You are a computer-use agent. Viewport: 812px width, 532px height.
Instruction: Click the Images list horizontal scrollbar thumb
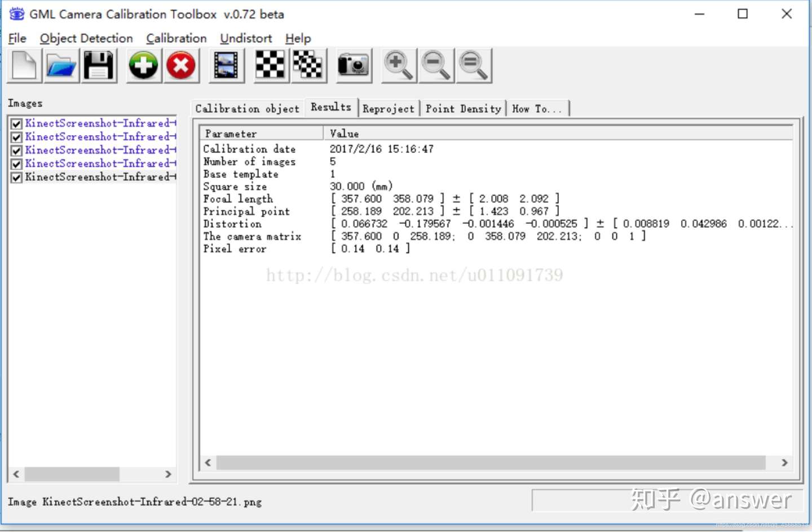pos(72,474)
